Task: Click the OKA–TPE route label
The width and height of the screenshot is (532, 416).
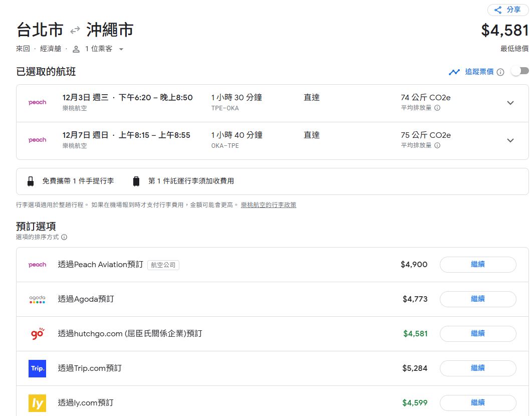Action: 225,146
